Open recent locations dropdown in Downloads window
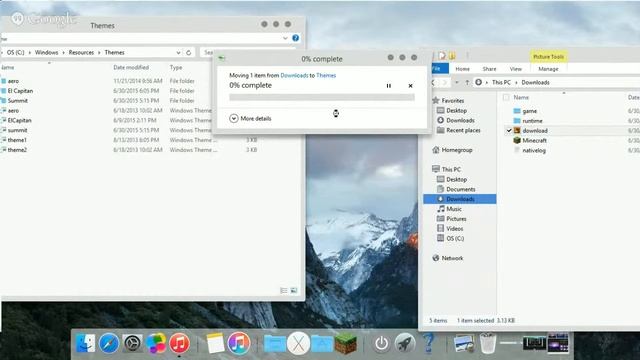640x360 pixels. click(456, 82)
